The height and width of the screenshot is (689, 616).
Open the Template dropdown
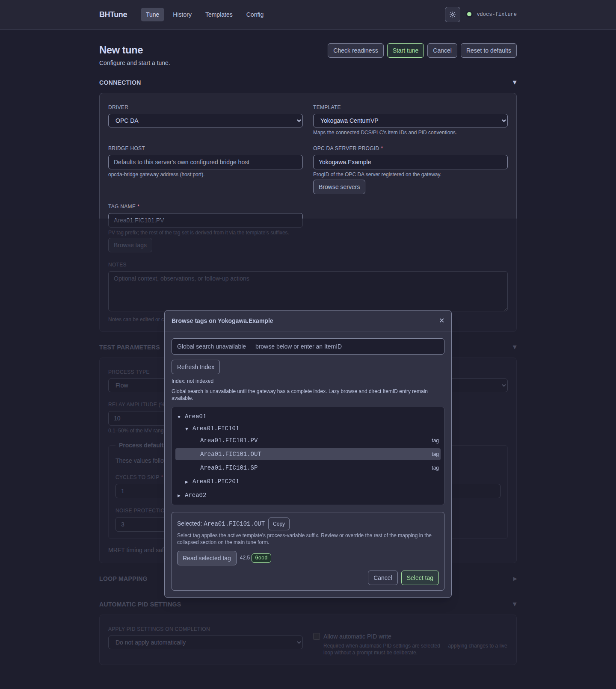click(x=410, y=121)
